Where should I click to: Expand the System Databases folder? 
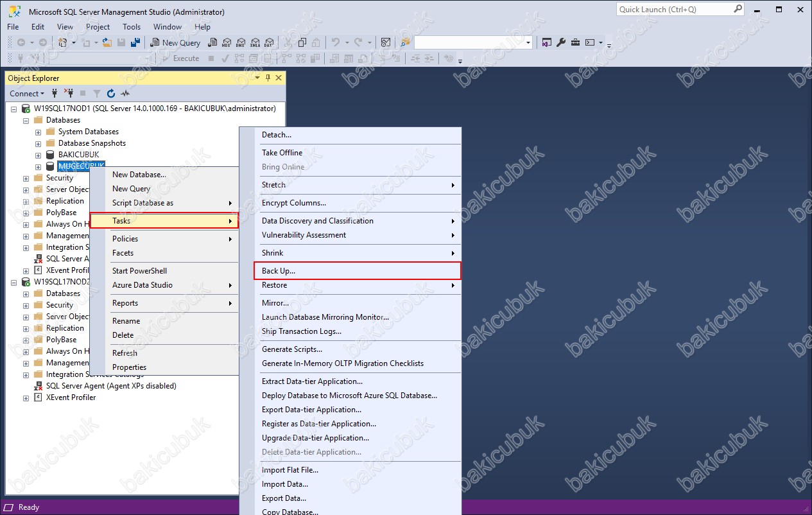coord(39,132)
